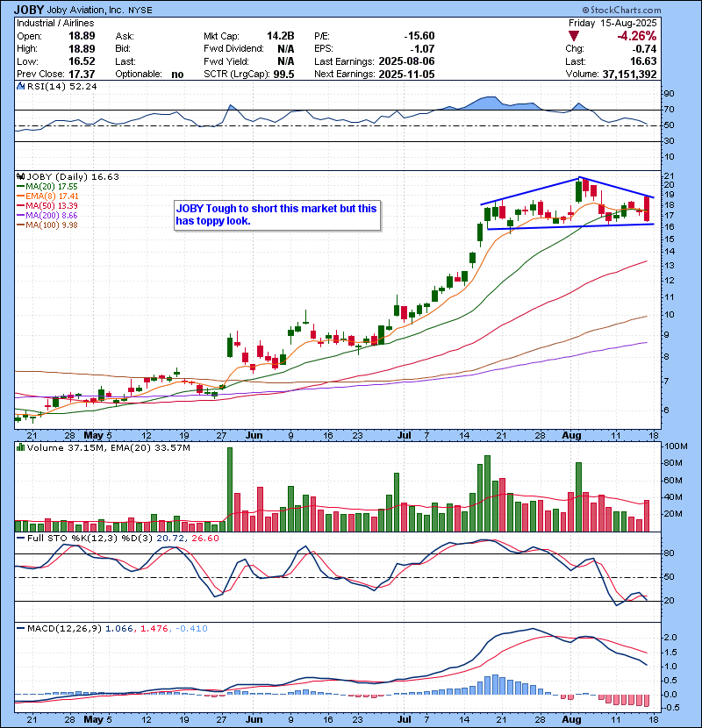This screenshot has width=702, height=728.
Task: Click the Last Earnings 2025-08-06 date
Action: click(406, 61)
